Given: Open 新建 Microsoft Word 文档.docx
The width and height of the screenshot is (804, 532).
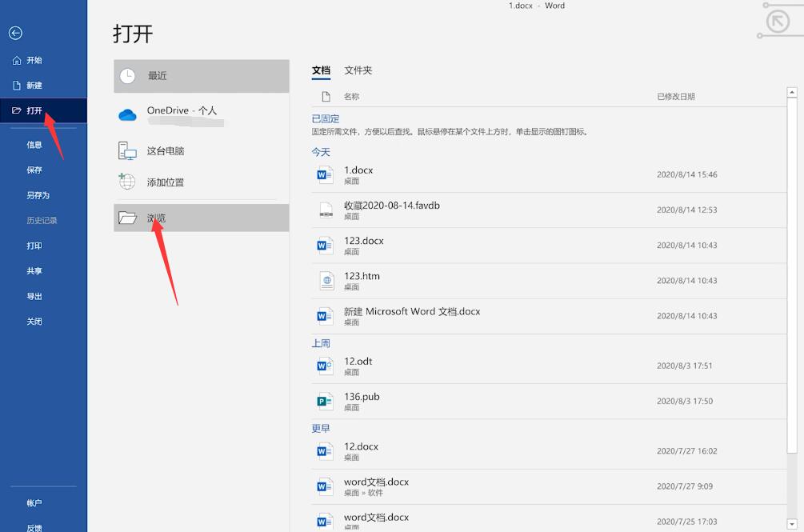Looking at the screenshot, I should (x=549, y=316).
